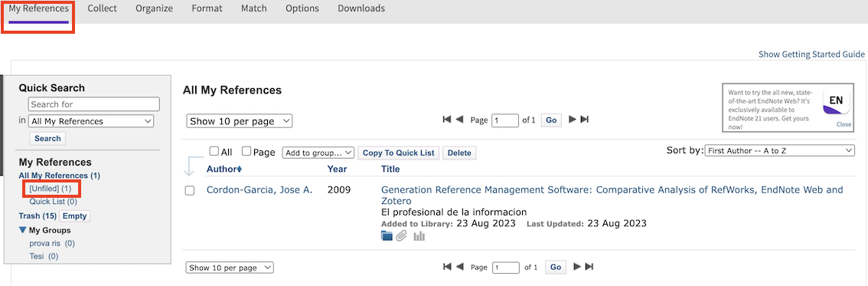Go to first page using top pager icon
The image size is (868, 286).
point(447,119)
